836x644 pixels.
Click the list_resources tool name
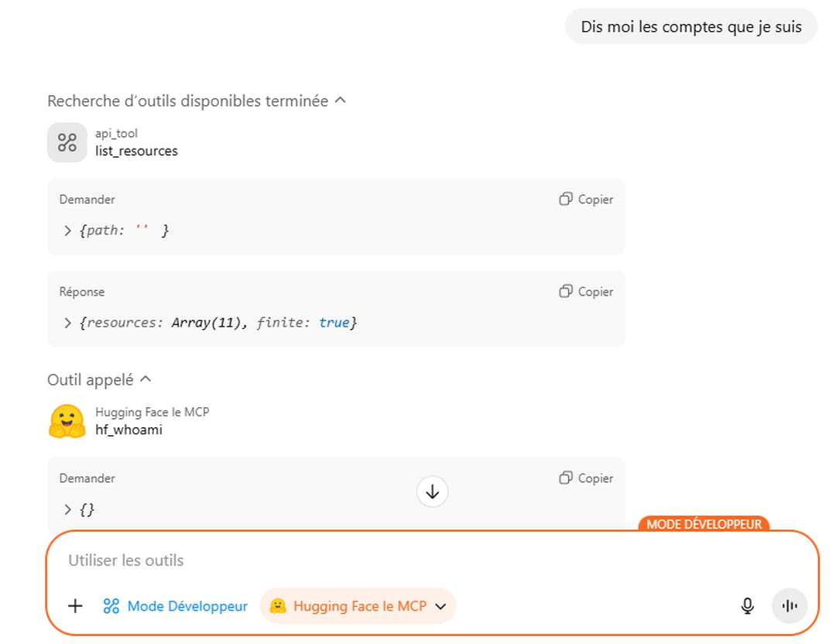pos(136,151)
